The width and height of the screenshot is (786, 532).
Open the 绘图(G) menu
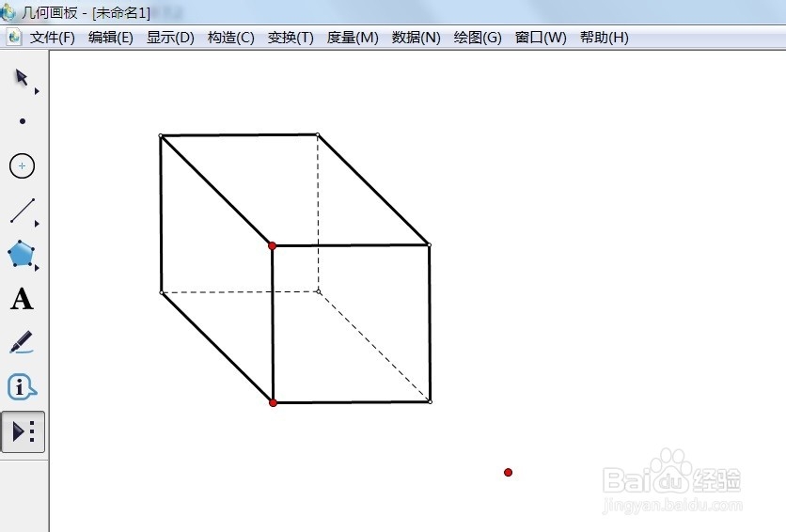(x=478, y=38)
